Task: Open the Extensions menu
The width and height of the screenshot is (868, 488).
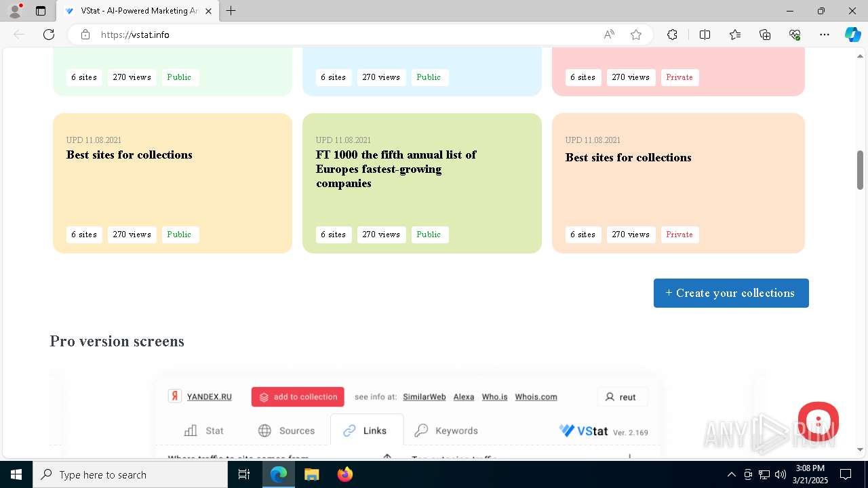Action: 672,35
